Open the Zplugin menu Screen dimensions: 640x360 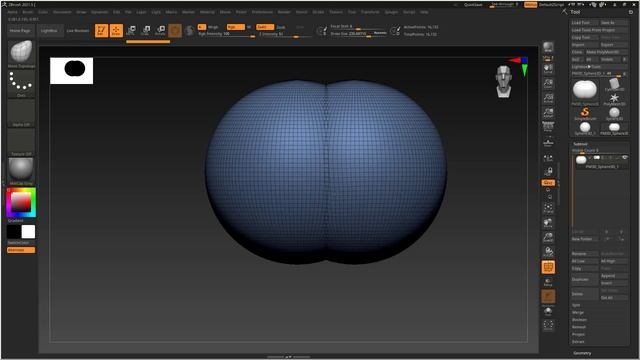391,12
